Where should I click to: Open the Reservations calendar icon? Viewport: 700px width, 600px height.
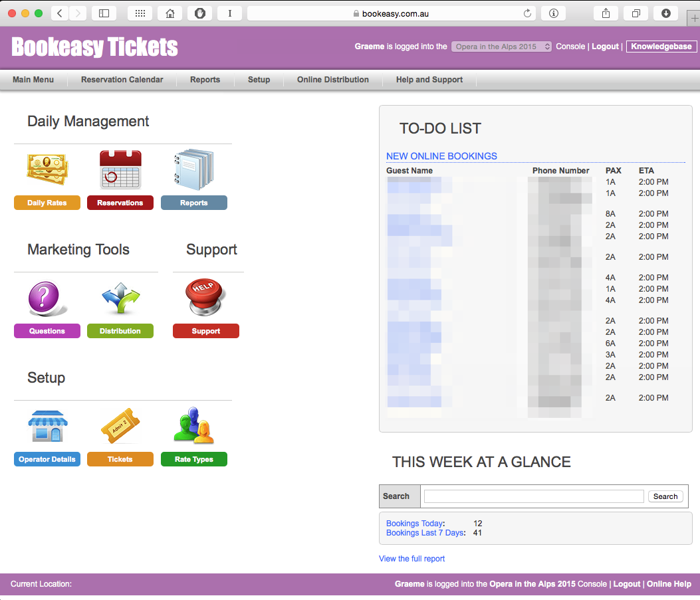coord(120,169)
